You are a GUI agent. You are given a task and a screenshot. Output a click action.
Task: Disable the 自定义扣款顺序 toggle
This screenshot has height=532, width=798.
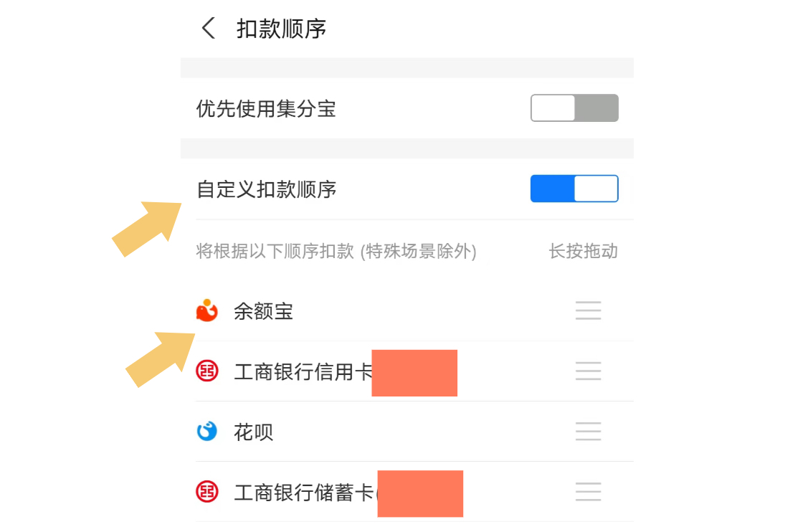(x=574, y=188)
